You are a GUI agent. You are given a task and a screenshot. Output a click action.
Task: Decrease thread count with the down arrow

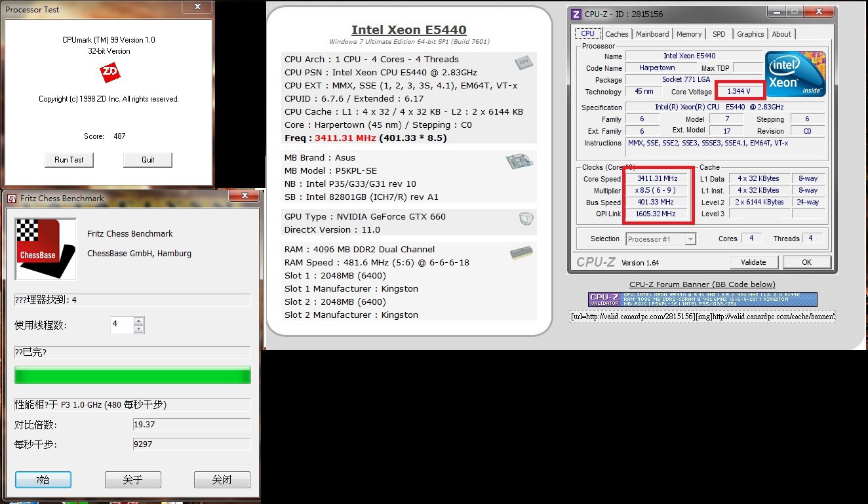point(138,328)
